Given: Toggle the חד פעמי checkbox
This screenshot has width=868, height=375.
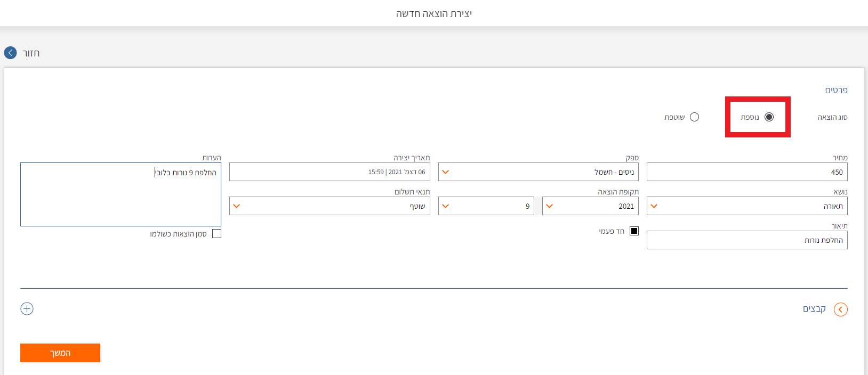Looking at the screenshot, I should [x=634, y=231].
